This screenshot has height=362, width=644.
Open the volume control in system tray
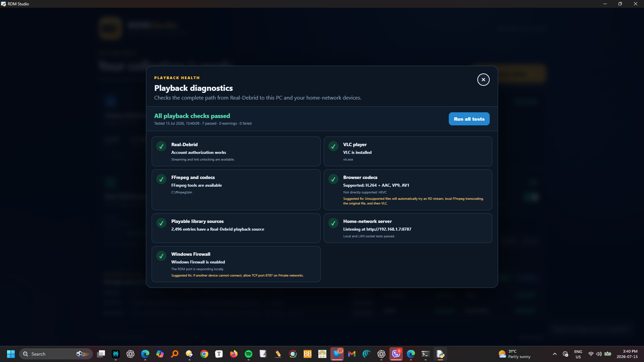point(599,354)
